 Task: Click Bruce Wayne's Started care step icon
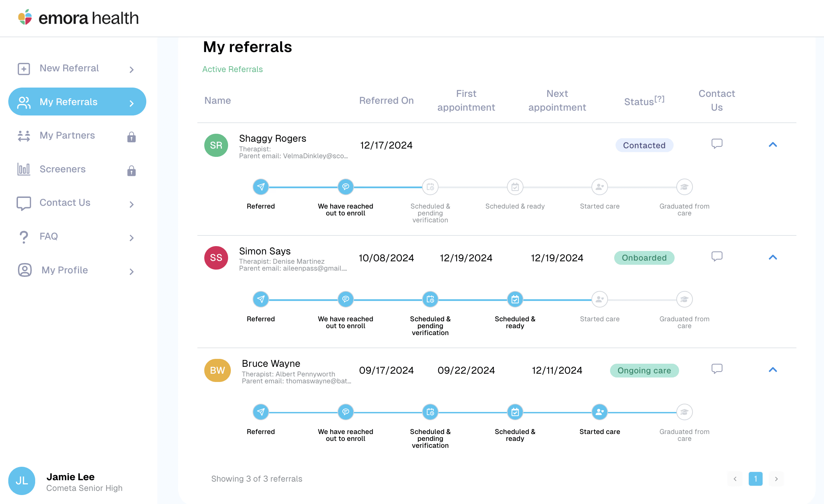click(x=599, y=412)
